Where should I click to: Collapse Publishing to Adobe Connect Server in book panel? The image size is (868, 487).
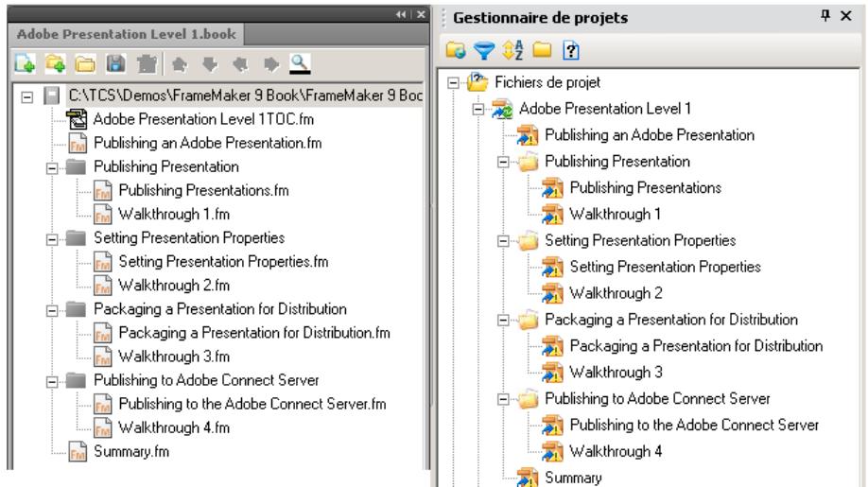(x=52, y=382)
